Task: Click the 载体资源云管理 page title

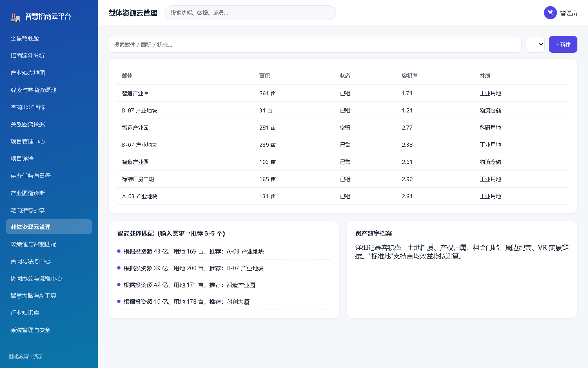Action: pos(133,13)
